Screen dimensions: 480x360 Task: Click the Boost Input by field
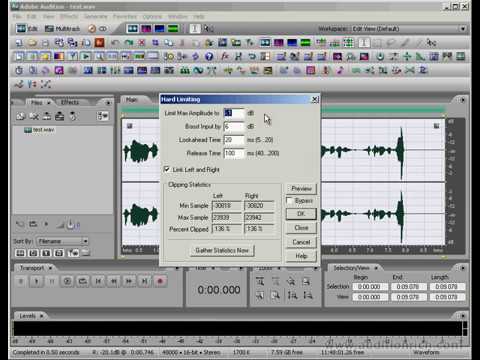click(234, 126)
